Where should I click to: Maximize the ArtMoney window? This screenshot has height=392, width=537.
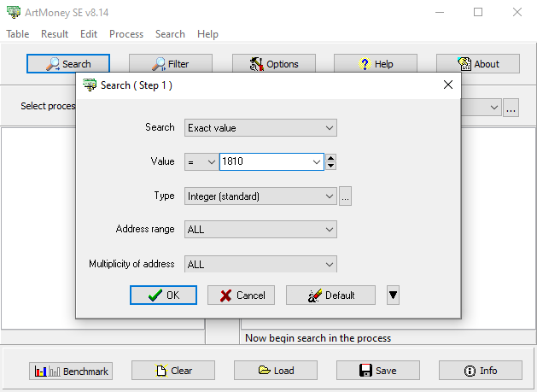pos(478,12)
